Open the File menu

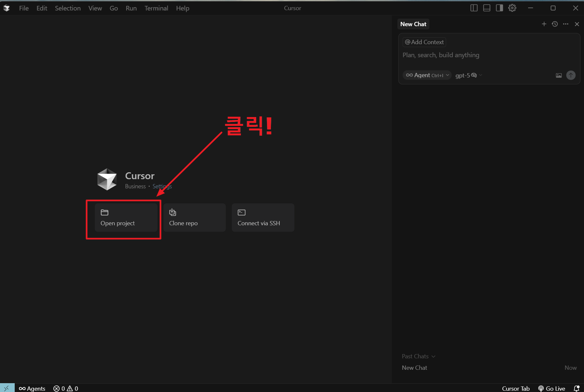click(24, 8)
